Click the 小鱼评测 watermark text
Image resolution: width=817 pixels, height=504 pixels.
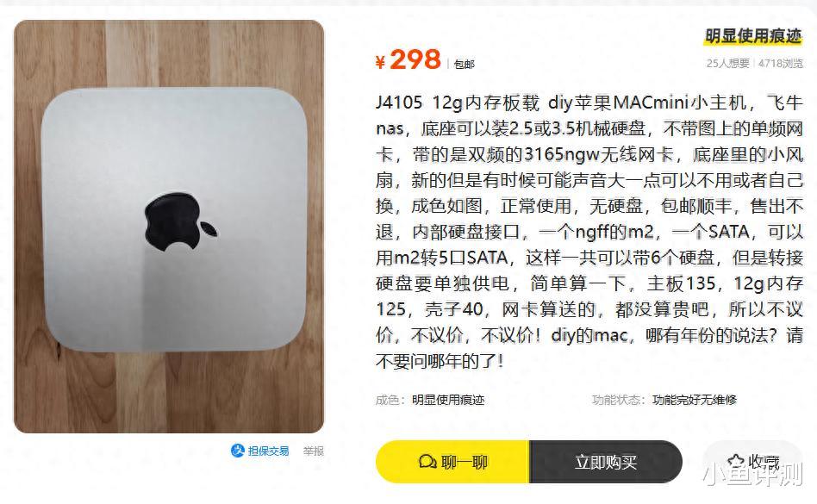click(752, 474)
